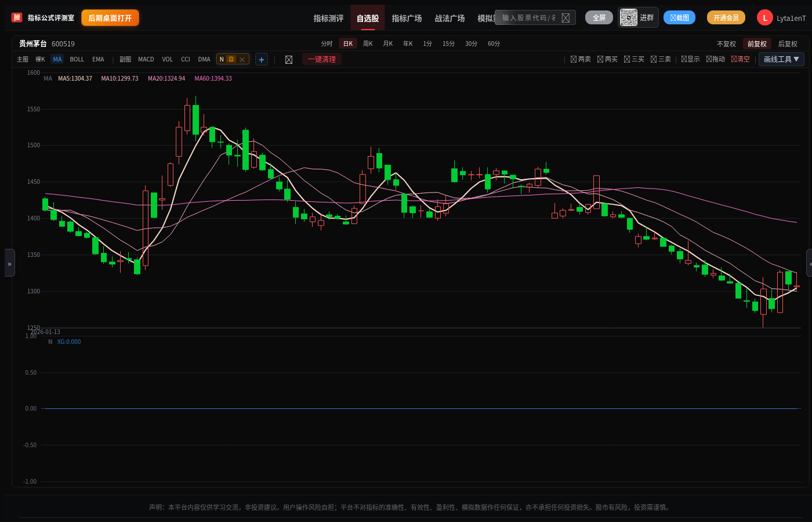This screenshot has width=812, height=522.
Task: Click the MA60:1394.33 legend value
Action: pos(213,79)
